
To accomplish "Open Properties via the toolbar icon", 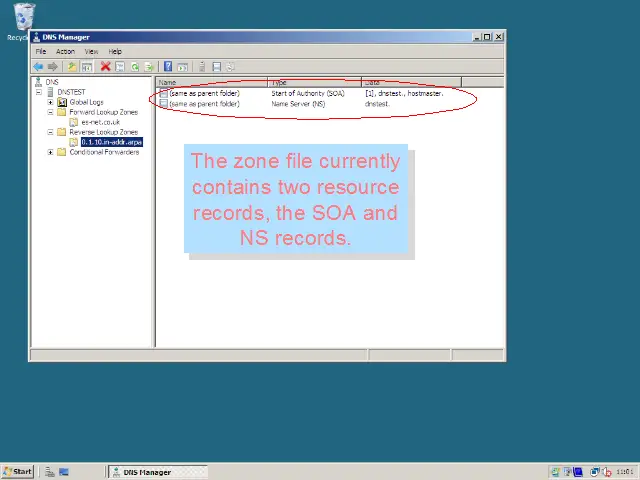I will (x=120, y=67).
